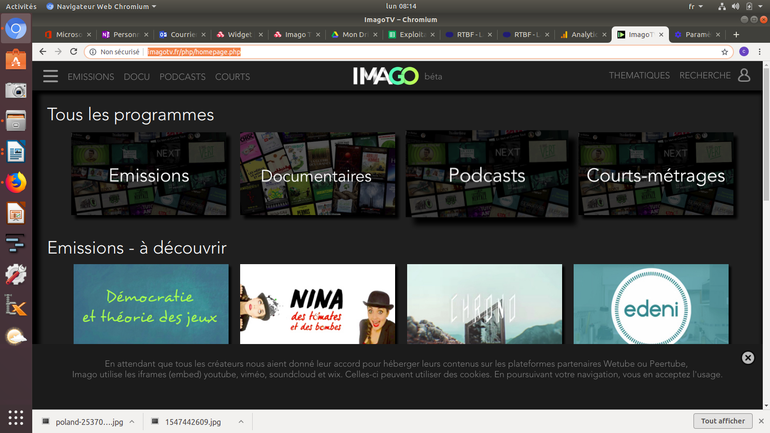Open Ubuntu Software in the dock
This screenshot has width=770, height=433.
pos(16,59)
